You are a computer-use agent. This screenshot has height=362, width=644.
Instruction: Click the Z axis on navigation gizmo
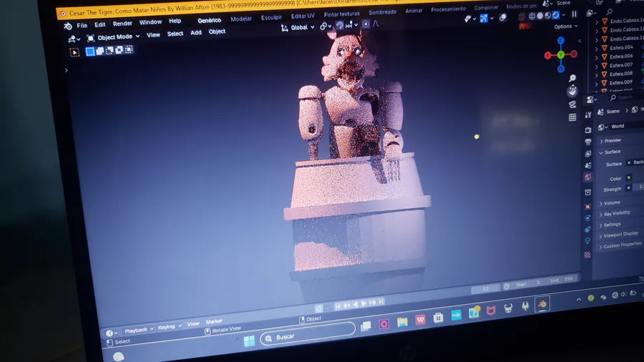[560, 41]
